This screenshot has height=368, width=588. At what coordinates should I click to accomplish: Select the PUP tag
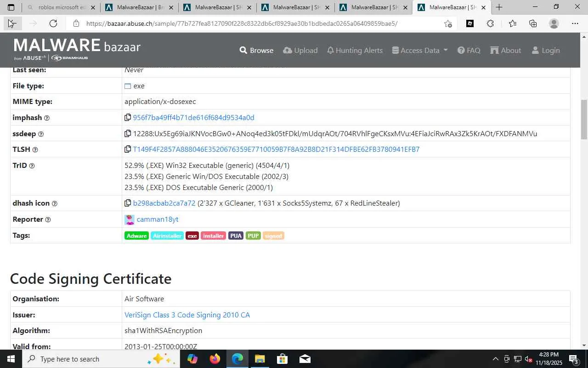click(x=253, y=236)
